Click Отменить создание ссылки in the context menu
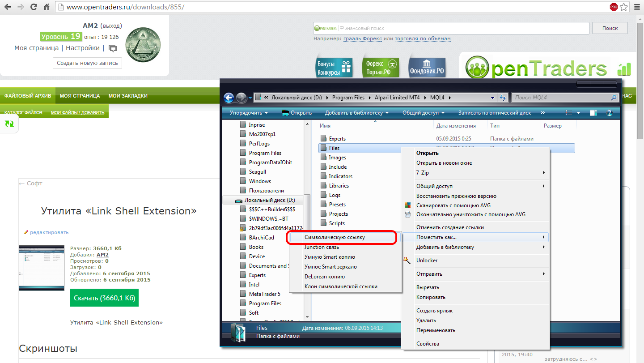 click(x=475, y=227)
